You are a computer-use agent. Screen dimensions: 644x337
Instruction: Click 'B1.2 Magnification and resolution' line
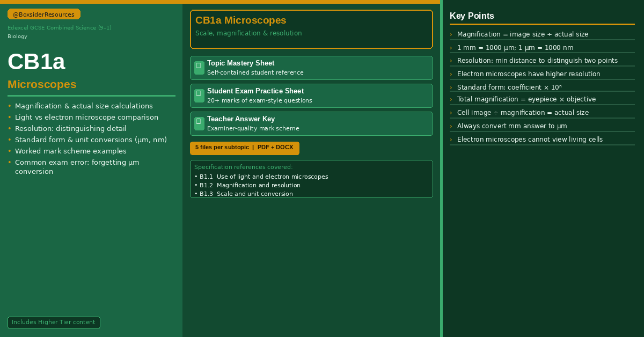pos(250,185)
